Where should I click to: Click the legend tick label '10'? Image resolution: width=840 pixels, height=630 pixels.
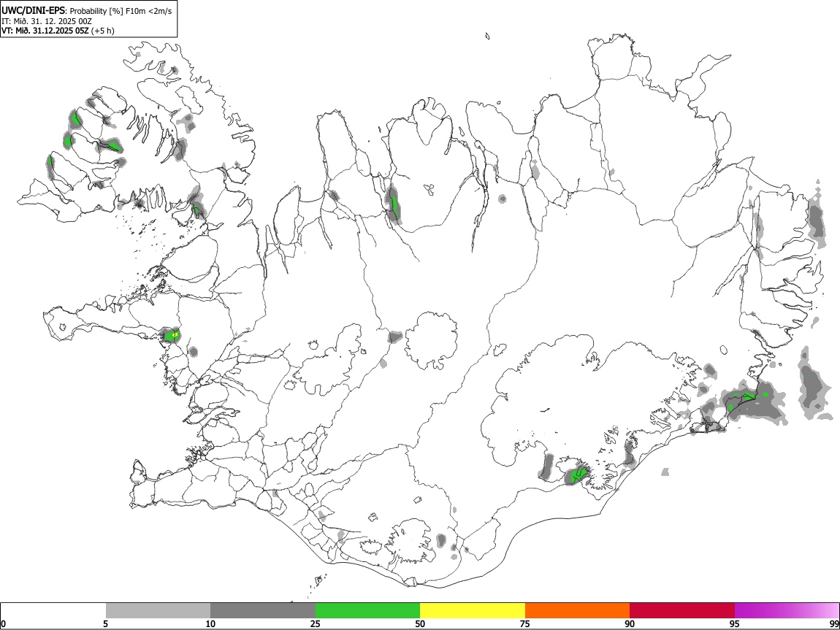[x=210, y=624]
